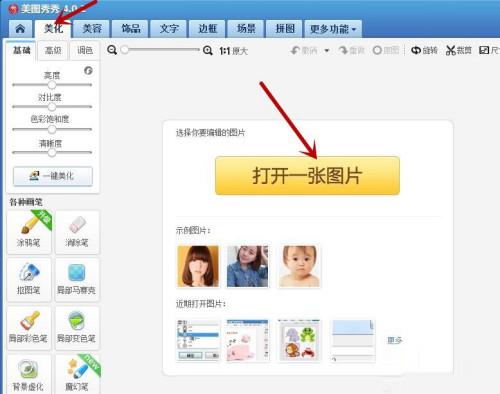Expand the undo history dropdown arrow

[x=327, y=51]
